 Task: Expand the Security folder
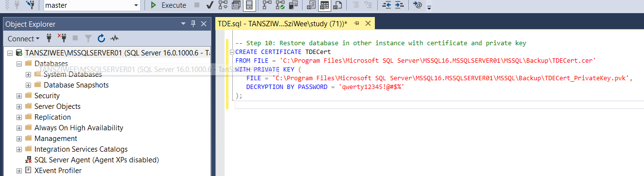19,96
